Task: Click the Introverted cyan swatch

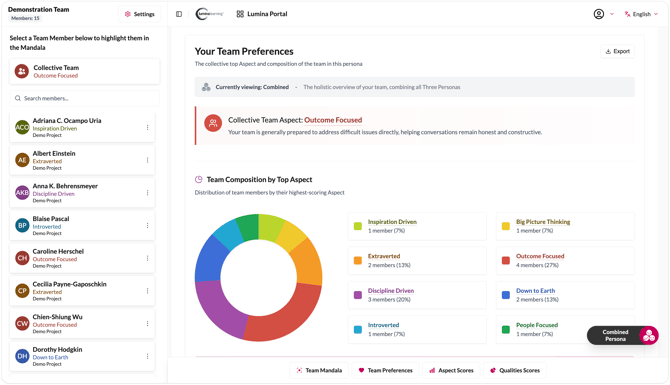Action: pyautogui.click(x=358, y=329)
